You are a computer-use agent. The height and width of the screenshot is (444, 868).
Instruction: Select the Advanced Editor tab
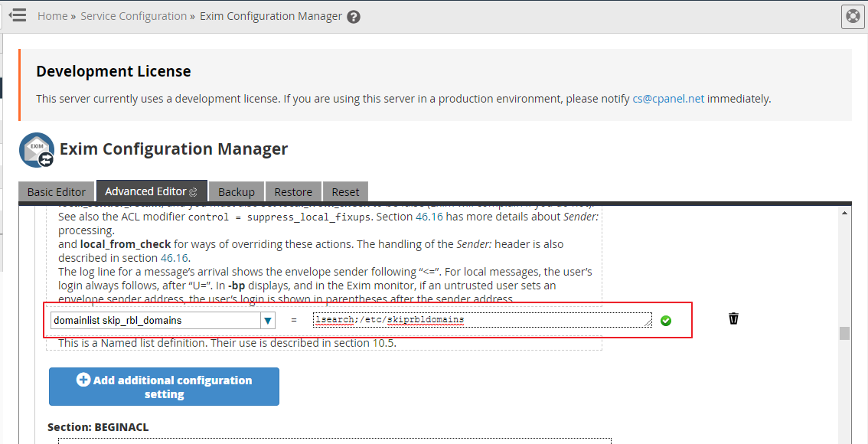coord(152,191)
